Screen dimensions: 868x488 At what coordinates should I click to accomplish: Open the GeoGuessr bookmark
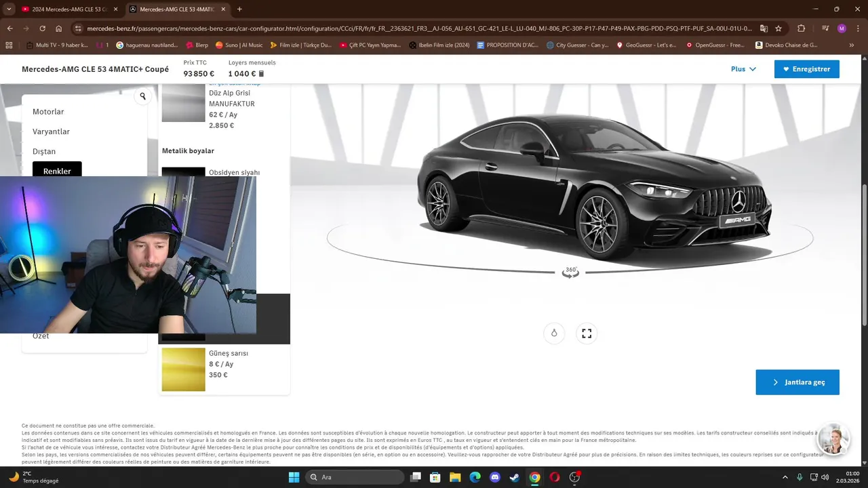point(646,45)
